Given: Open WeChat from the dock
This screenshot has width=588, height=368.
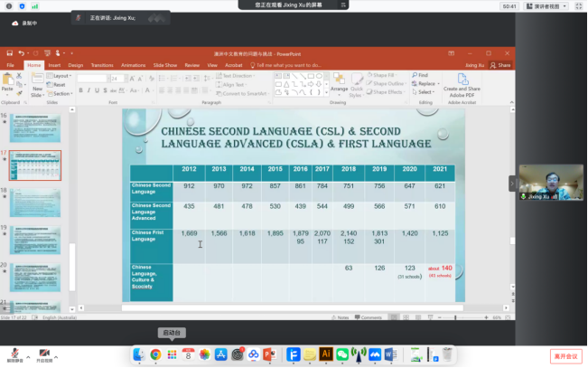Looking at the screenshot, I should (342, 354).
